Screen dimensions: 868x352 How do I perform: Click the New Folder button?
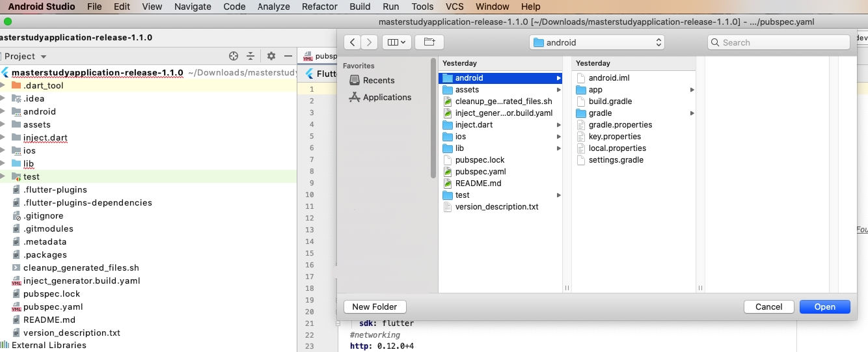[x=374, y=306]
